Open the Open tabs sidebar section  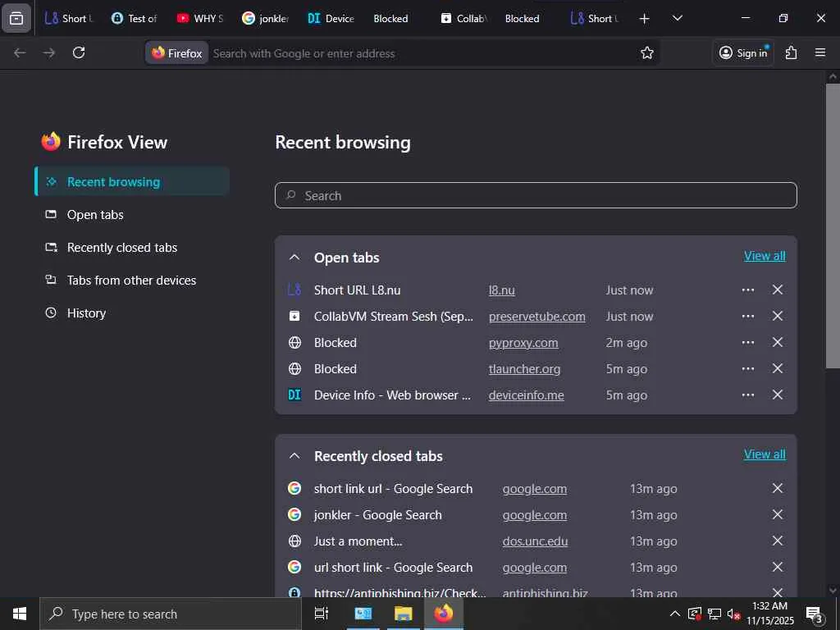[132, 215]
